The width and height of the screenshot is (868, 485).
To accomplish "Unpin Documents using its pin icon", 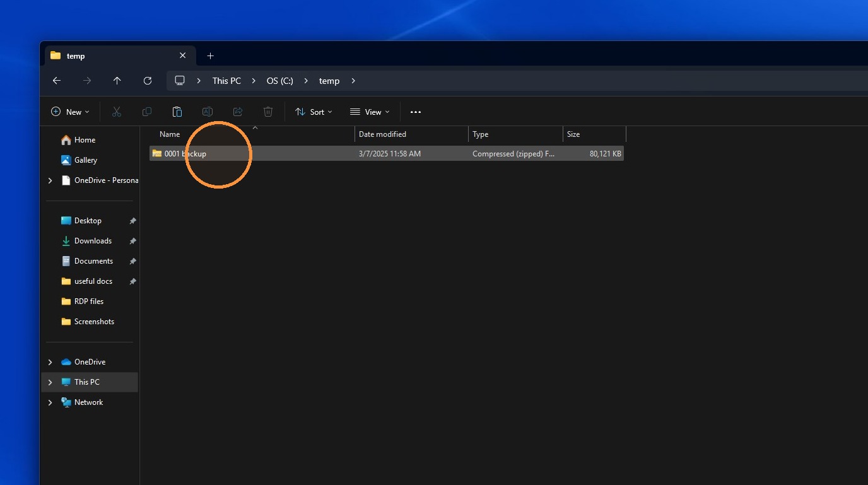I will [x=132, y=261].
